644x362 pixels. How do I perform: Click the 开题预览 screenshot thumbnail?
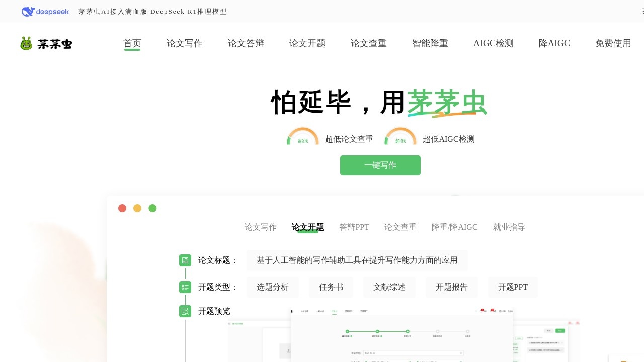coord(401,334)
